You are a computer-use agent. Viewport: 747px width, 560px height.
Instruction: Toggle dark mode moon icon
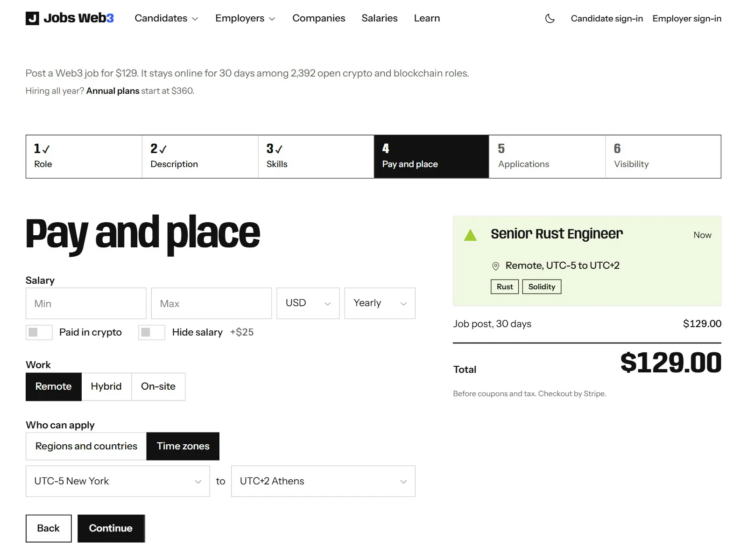tap(550, 19)
